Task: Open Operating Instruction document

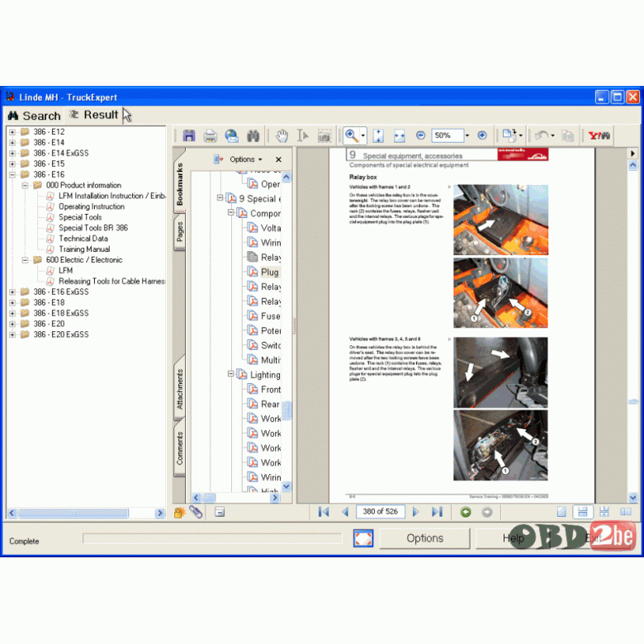Action: (x=92, y=206)
